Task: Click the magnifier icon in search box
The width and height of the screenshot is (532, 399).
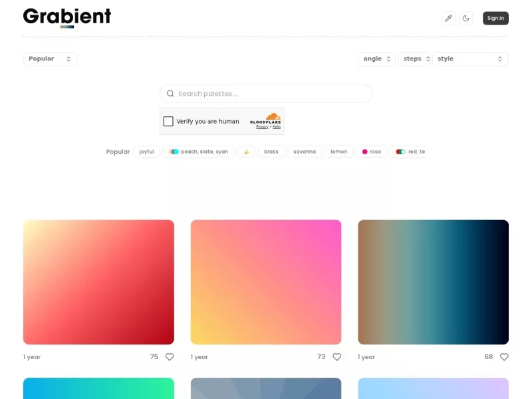Action: 170,94
